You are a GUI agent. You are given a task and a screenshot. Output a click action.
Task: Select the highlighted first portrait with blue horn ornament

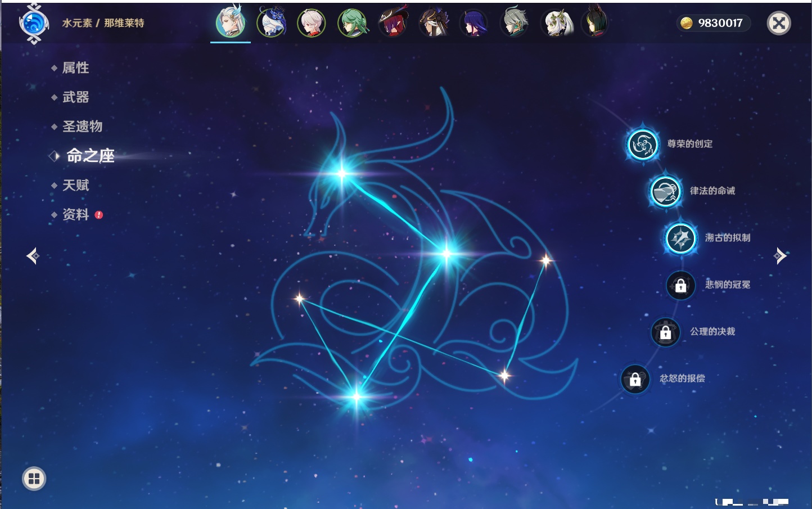coord(231,22)
